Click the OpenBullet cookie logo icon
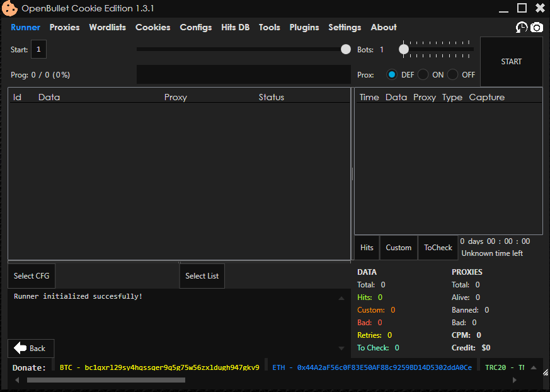The width and height of the screenshot is (550, 392). tap(9, 8)
